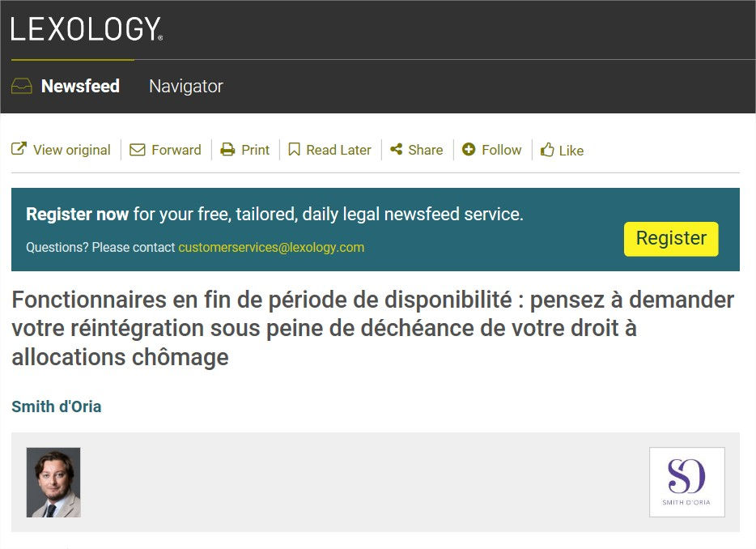Switch to the Navigator tab
This screenshot has height=549, width=756.
click(x=185, y=86)
